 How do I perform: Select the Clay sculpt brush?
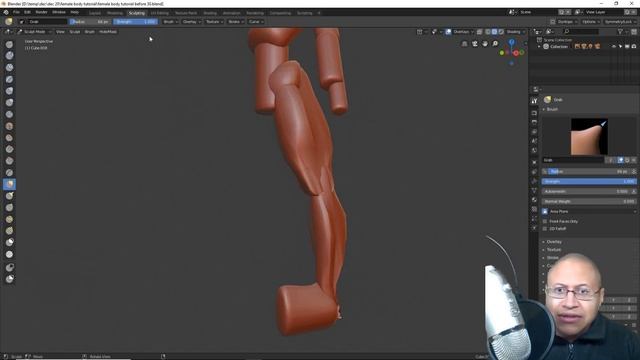pos(9,56)
